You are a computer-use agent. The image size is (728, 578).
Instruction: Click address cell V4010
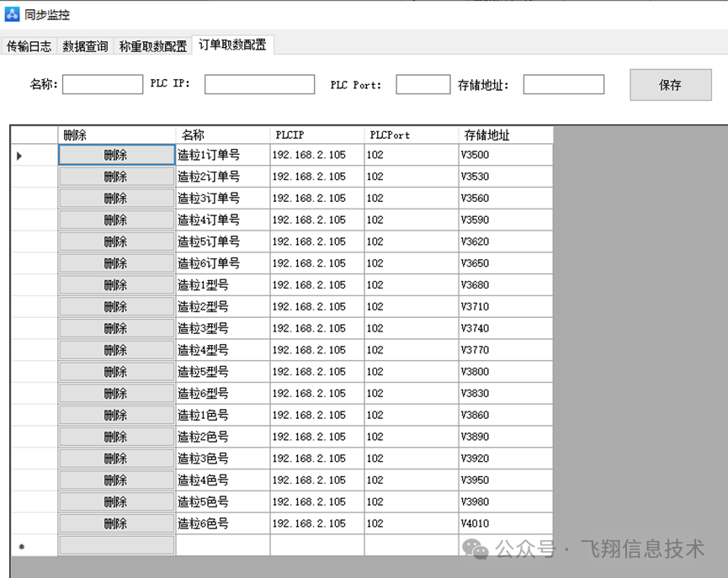[x=506, y=523]
